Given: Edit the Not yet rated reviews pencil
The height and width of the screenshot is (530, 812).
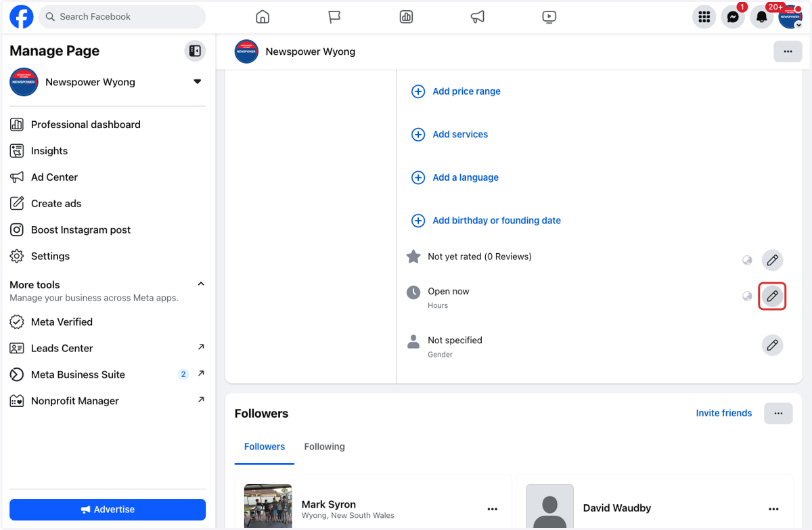Looking at the screenshot, I should (x=772, y=260).
